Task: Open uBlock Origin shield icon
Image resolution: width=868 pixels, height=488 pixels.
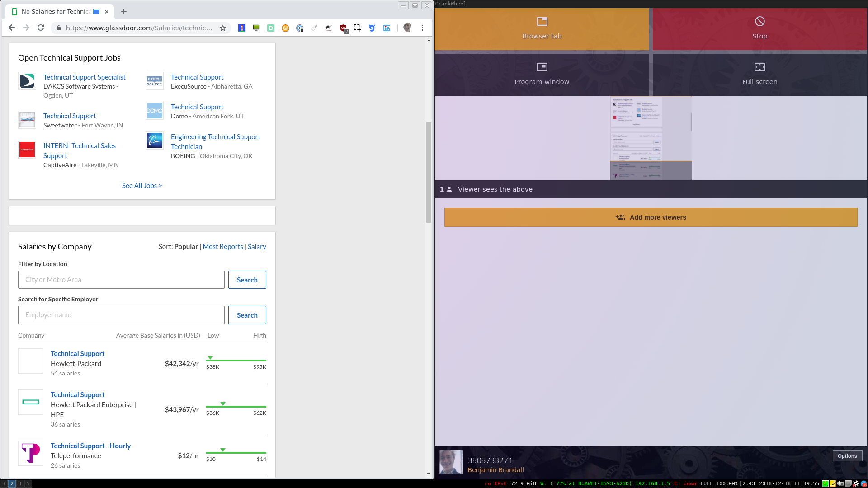Action: (x=344, y=28)
